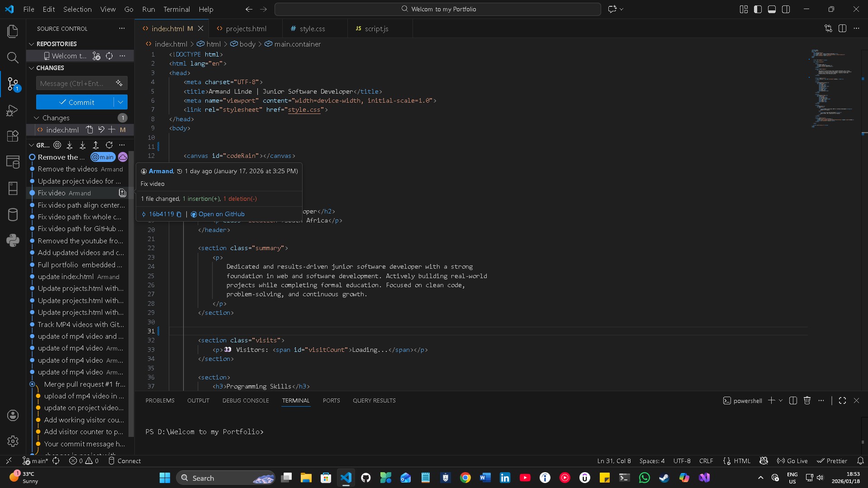Sync changes for the Welcom repository
Screen dimensions: 868x488
[109, 56]
